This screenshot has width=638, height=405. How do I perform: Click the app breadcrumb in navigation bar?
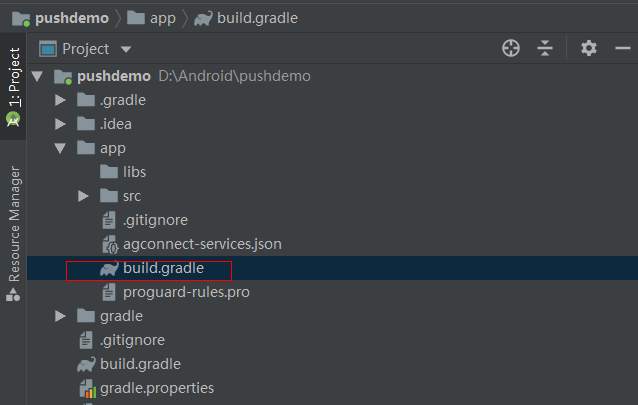point(162,18)
